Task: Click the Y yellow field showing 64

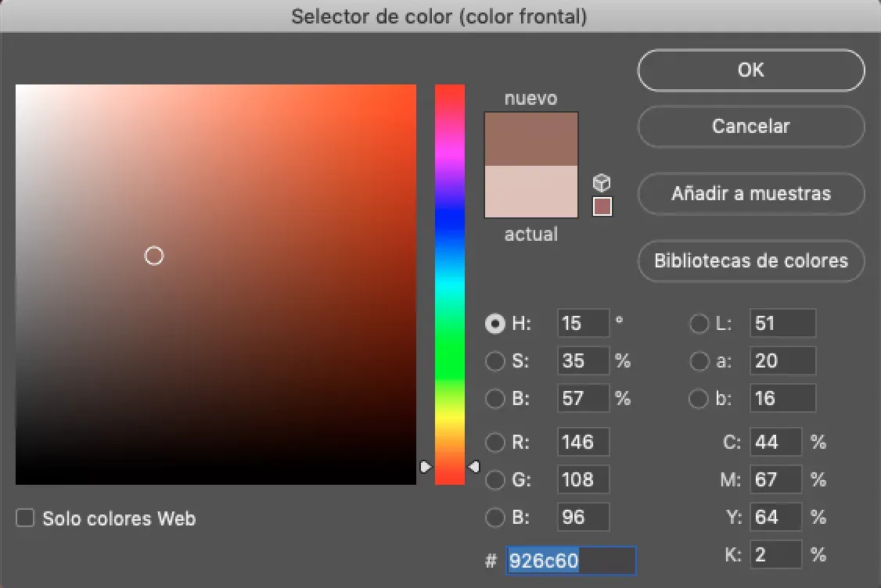Action: click(x=775, y=518)
